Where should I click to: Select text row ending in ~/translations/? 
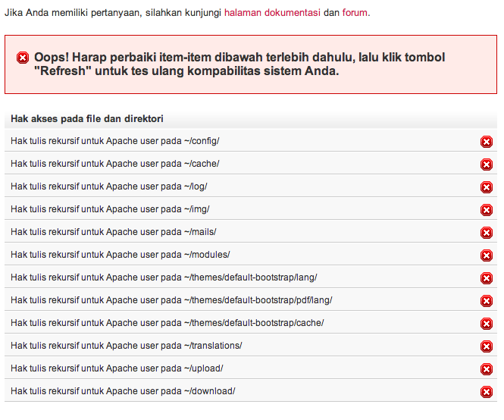pos(127,346)
